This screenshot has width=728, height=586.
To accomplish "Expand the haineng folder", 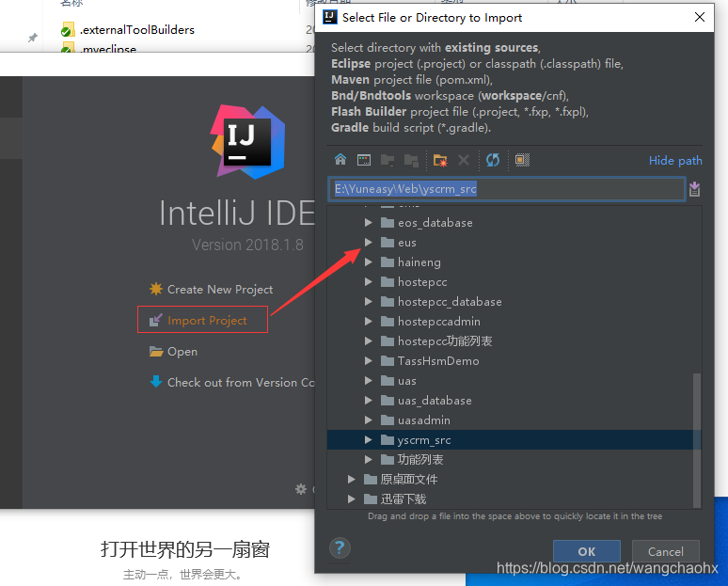I will pyautogui.click(x=368, y=261).
